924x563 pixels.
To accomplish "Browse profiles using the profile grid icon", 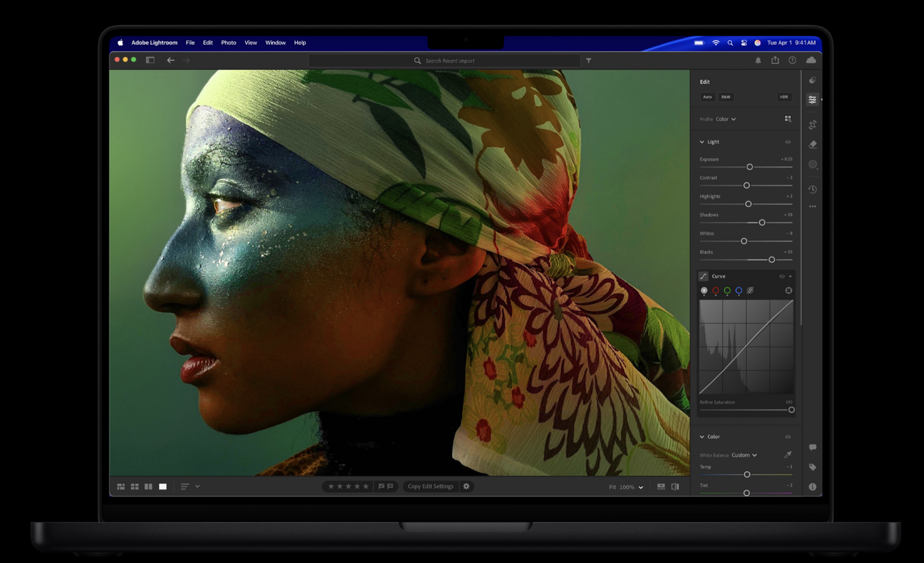I will click(788, 119).
